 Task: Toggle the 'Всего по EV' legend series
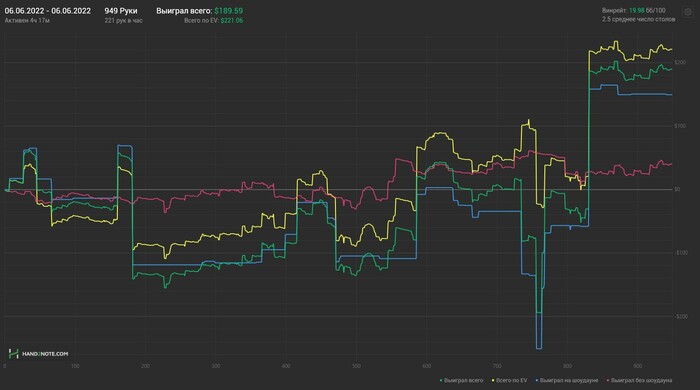[509, 381]
